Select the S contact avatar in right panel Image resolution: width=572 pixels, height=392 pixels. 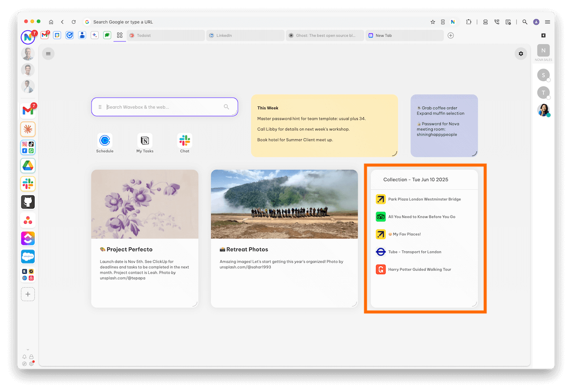point(543,75)
